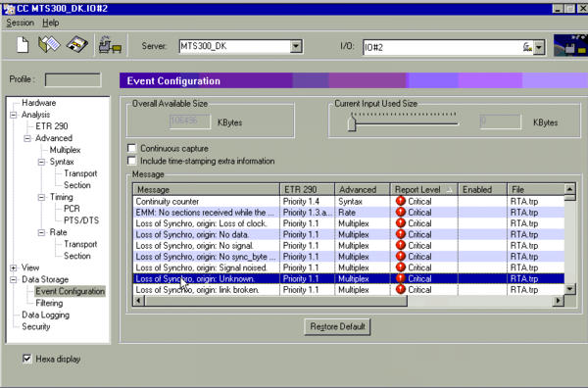Click the Critical icon for No signal row

(401, 246)
